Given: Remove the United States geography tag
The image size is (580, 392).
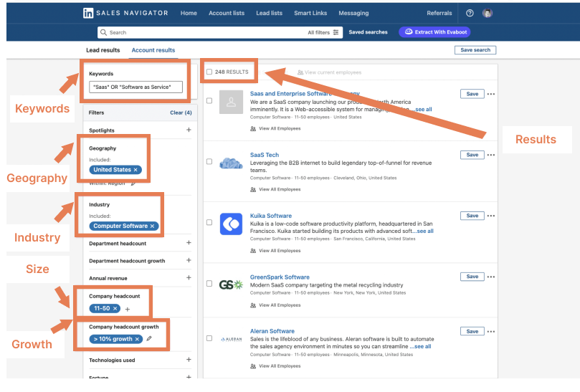Looking at the screenshot, I should 136,170.
